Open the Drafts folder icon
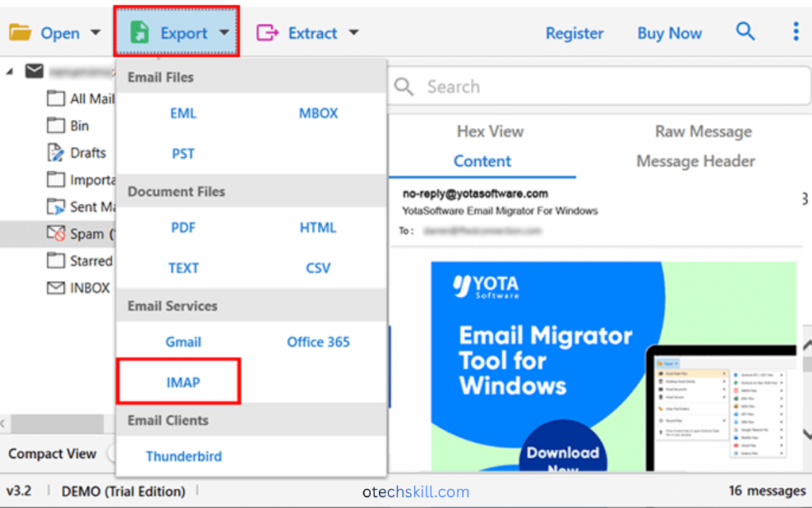 [56, 152]
